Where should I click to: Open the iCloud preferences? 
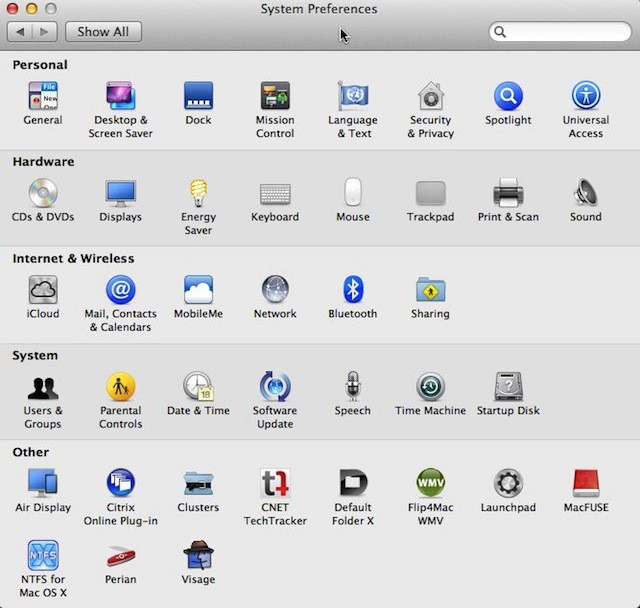coord(43,290)
